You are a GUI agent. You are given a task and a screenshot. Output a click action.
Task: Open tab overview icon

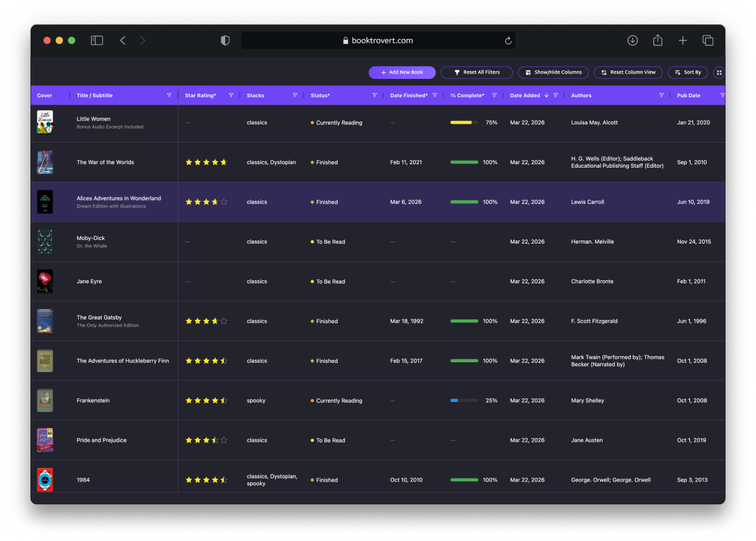coord(708,40)
